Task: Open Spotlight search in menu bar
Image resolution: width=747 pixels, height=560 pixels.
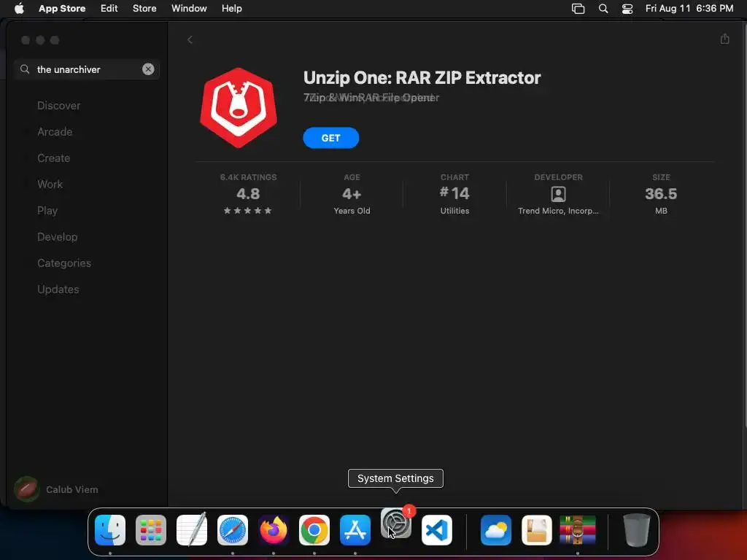Action: coord(603,9)
